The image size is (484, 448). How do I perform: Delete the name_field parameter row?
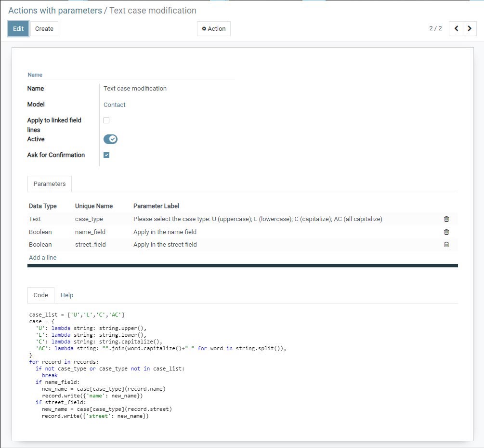446,232
